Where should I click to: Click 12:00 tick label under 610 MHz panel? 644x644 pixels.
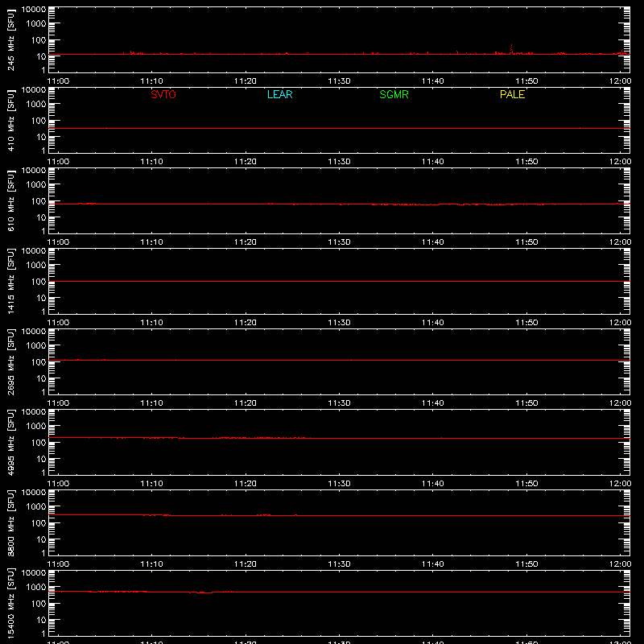620,242
